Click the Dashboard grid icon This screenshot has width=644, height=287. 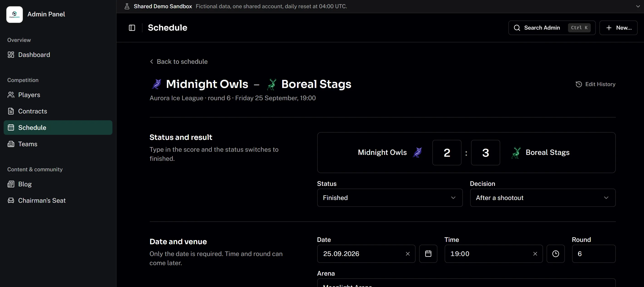11,54
